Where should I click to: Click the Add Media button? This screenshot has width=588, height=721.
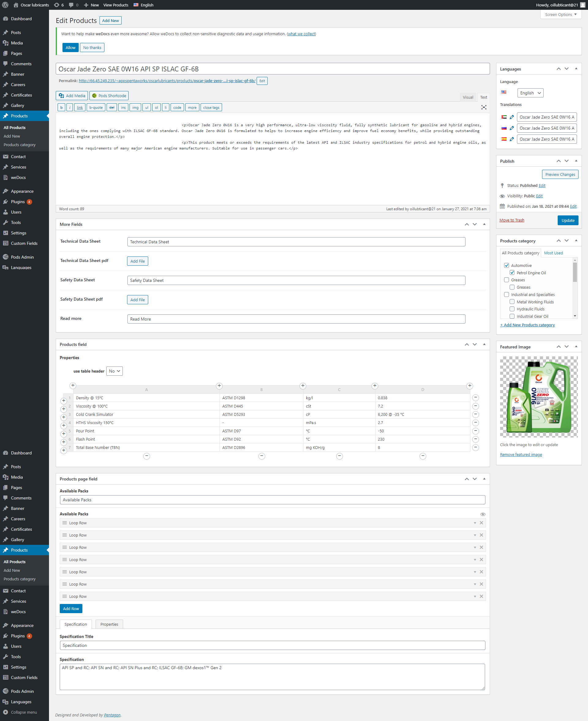(x=72, y=96)
